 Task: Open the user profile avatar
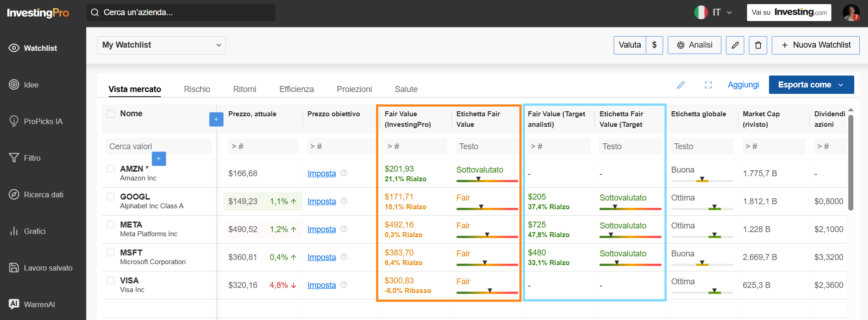pos(851,12)
